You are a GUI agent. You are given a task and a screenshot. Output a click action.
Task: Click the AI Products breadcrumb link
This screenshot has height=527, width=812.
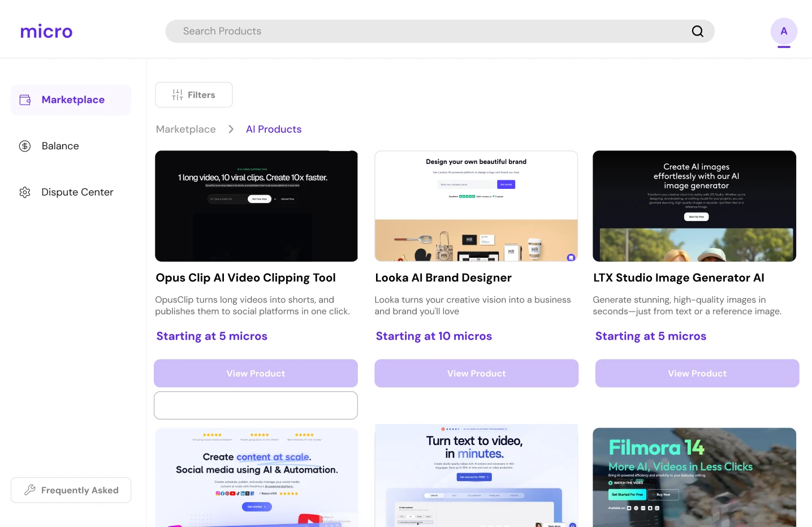(x=274, y=129)
